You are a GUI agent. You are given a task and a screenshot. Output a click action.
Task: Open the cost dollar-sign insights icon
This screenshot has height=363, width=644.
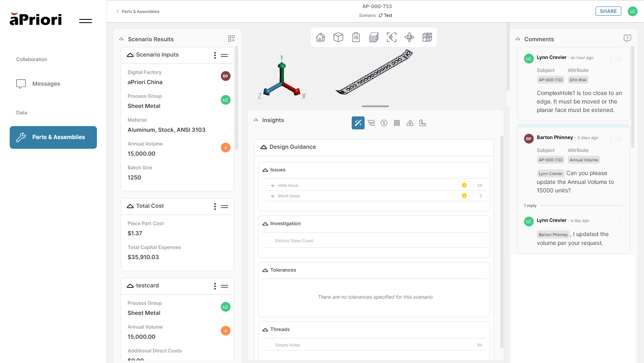click(384, 123)
